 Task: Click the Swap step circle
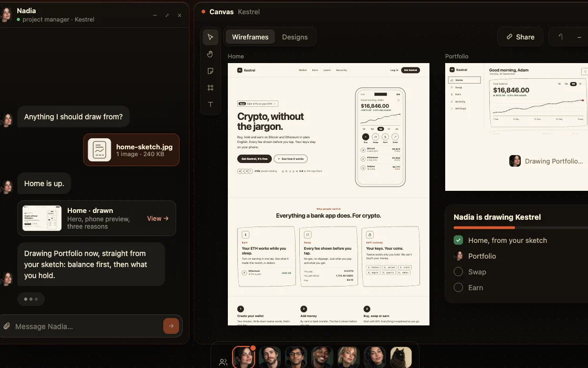pos(458,271)
